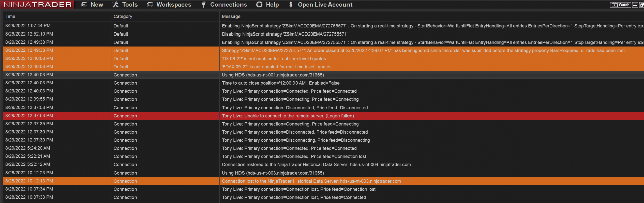Click the restore window icon
Image resolution: width=644 pixels, height=203 pixels.
pos(642,5)
